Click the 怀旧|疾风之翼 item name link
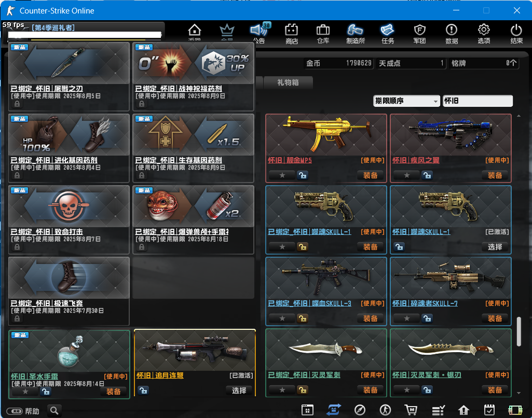This screenshot has height=418, width=532. pos(416,160)
